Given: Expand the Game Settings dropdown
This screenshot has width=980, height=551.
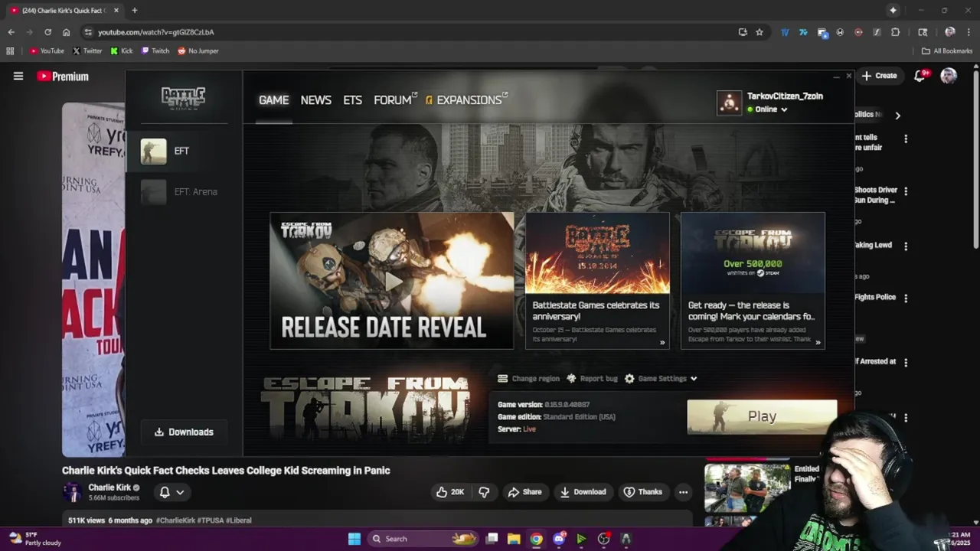Looking at the screenshot, I should [661, 379].
